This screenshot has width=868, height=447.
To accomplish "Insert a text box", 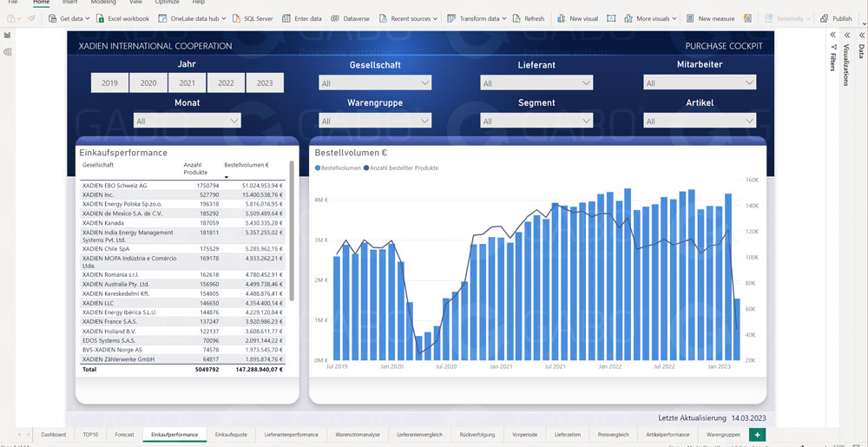I will click(x=611, y=18).
